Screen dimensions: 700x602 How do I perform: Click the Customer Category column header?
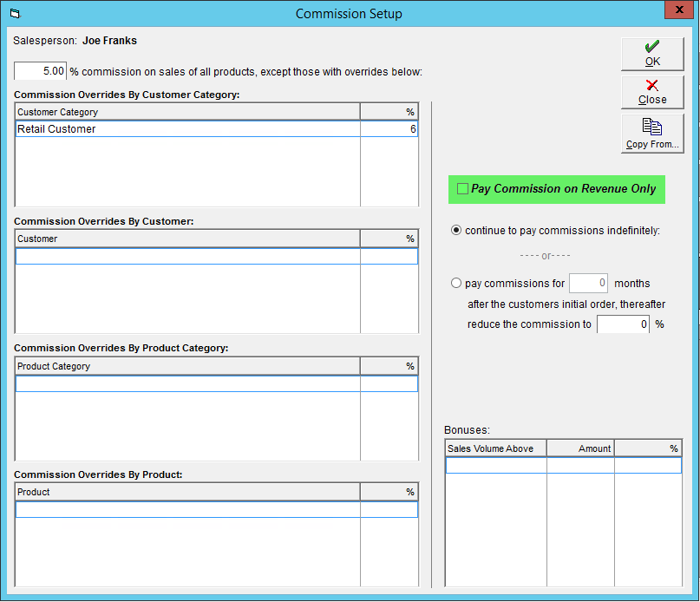click(x=187, y=112)
